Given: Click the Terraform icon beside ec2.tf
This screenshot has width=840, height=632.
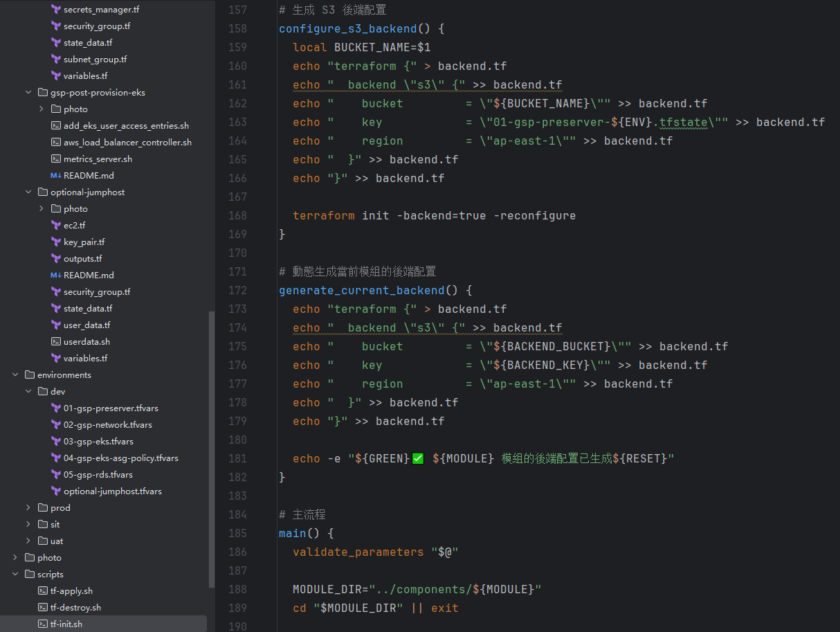Looking at the screenshot, I should tap(56, 226).
